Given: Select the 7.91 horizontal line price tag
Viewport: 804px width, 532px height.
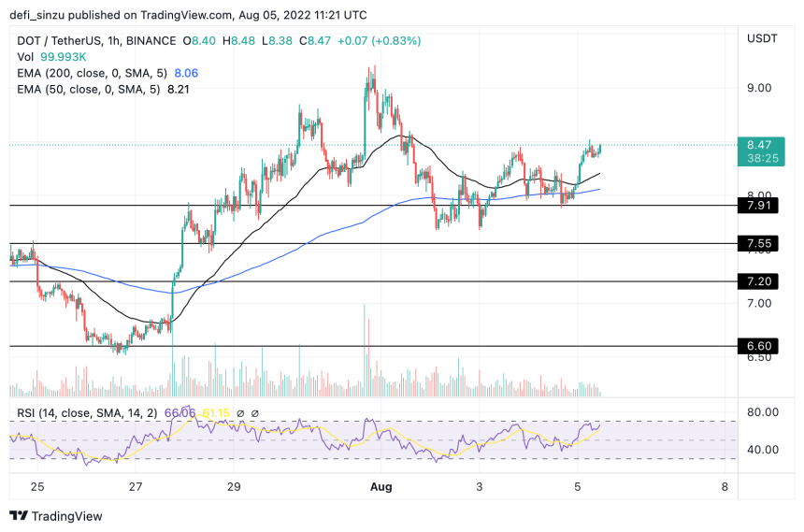Looking at the screenshot, I should click(x=757, y=205).
